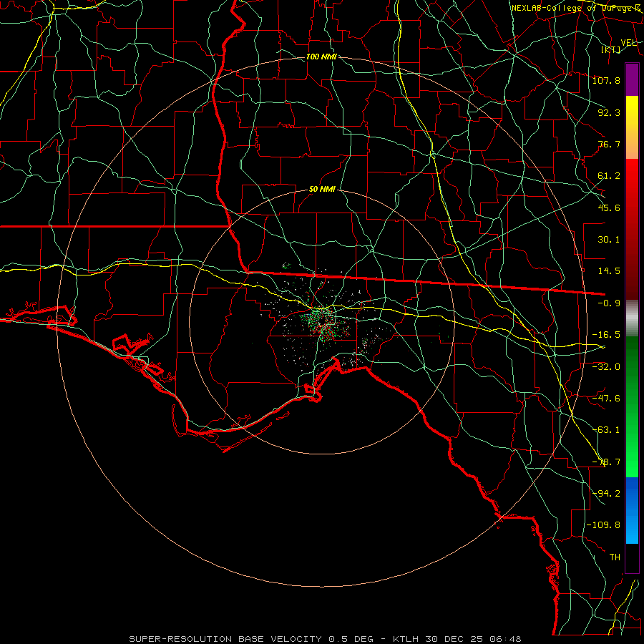Select the 30.1 velocity scale value
Viewport: 644px width, 644px height.
(609, 240)
